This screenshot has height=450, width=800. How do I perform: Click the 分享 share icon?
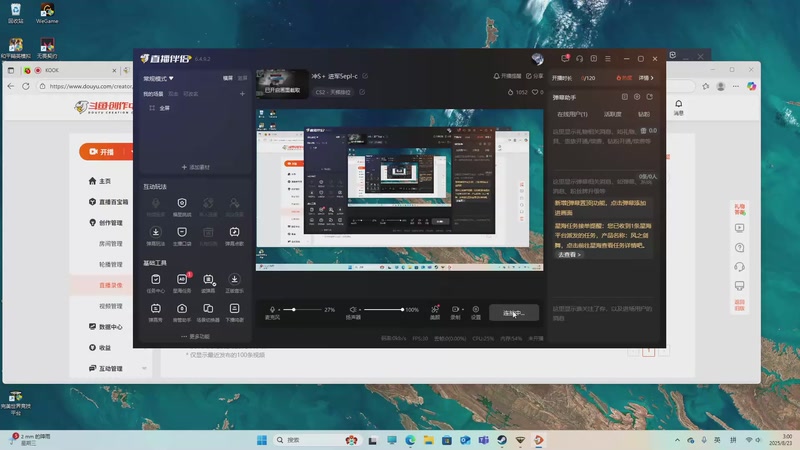pos(534,76)
